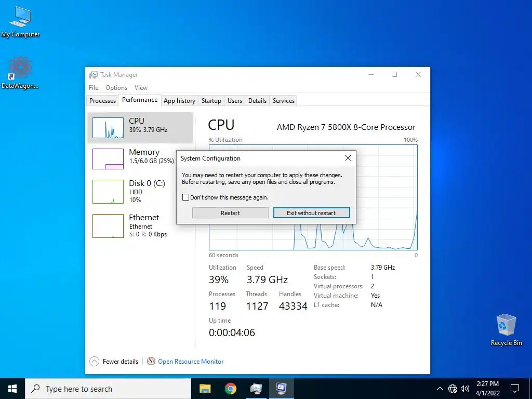Click the Base speed 3.79 GHz value
Image resolution: width=532 pixels, height=399 pixels.
click(383, 268)
